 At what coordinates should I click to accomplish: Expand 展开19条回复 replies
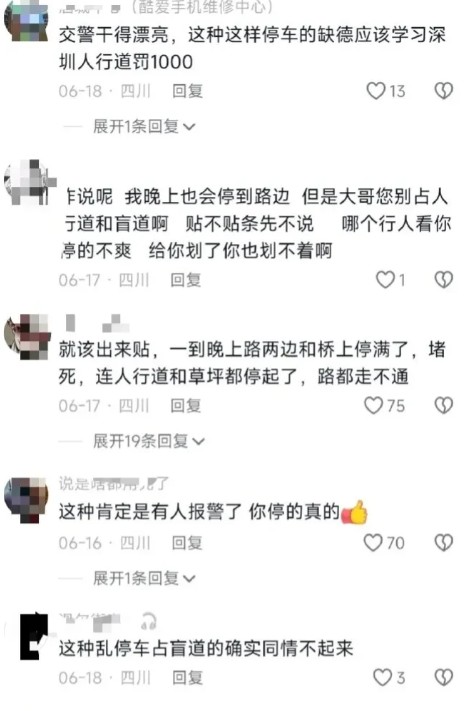point(149,441)
